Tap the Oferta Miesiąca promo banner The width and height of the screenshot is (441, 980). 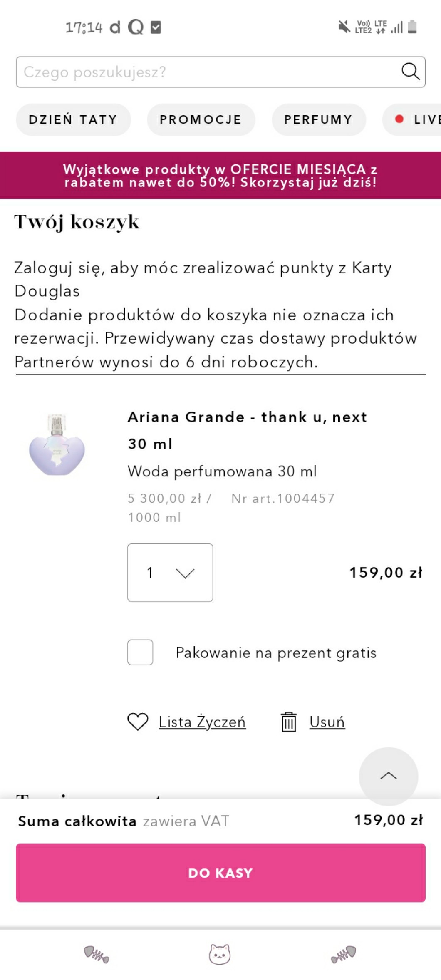click(220, 176)
